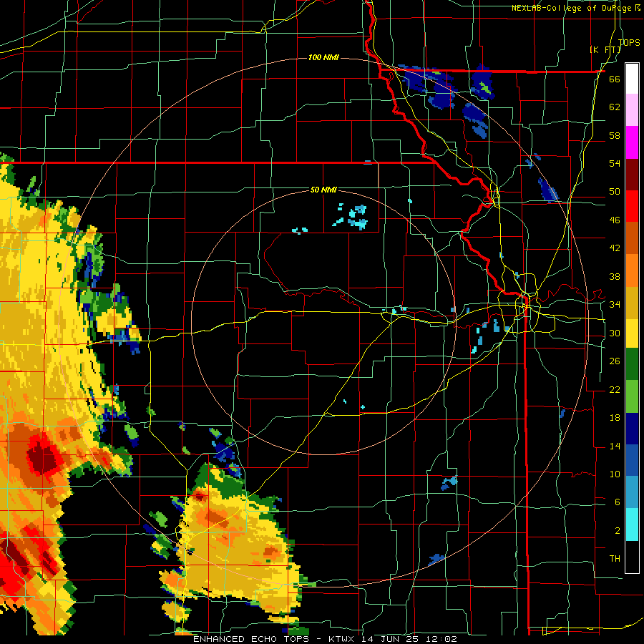Select the magenta legend swatch
Image resolution: width=644 pixels, height=644 pixels.
(632, 142)
